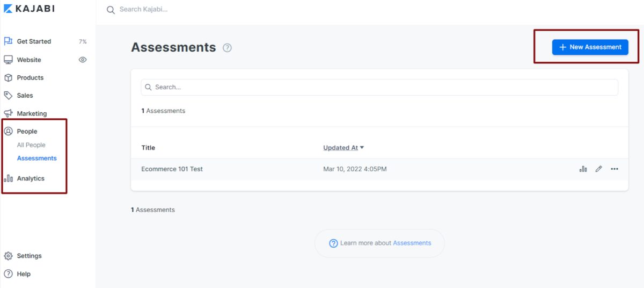Sort by the Updated At column arrow
The image size is (644, 288).
coord(362,148)
